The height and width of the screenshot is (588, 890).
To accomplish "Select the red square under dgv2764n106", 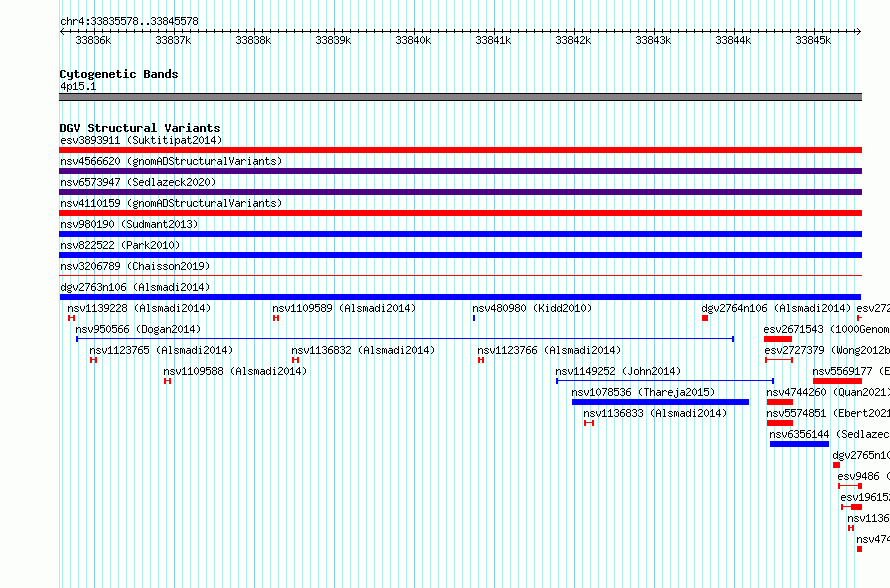I will [x=705, y=318].
